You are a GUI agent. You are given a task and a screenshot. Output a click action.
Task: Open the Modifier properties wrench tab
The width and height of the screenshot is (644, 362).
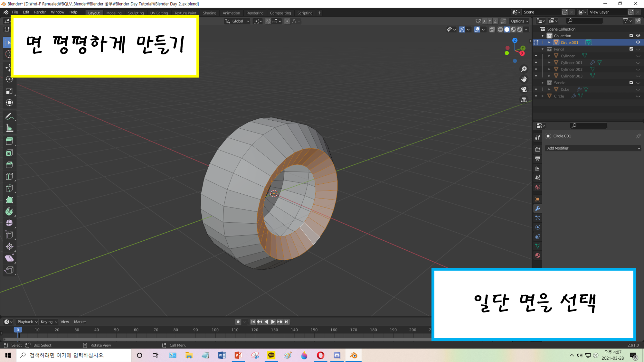click(537, 209)
